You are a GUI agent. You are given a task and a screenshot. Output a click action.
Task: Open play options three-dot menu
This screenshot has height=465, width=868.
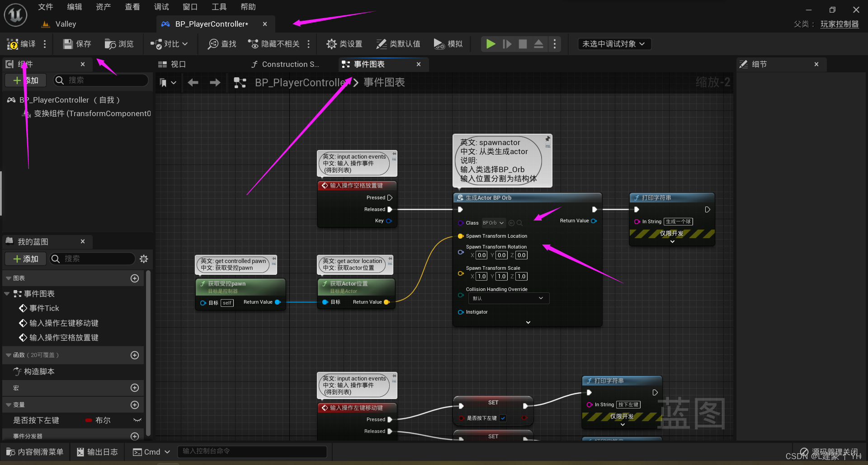coord(554,44)
